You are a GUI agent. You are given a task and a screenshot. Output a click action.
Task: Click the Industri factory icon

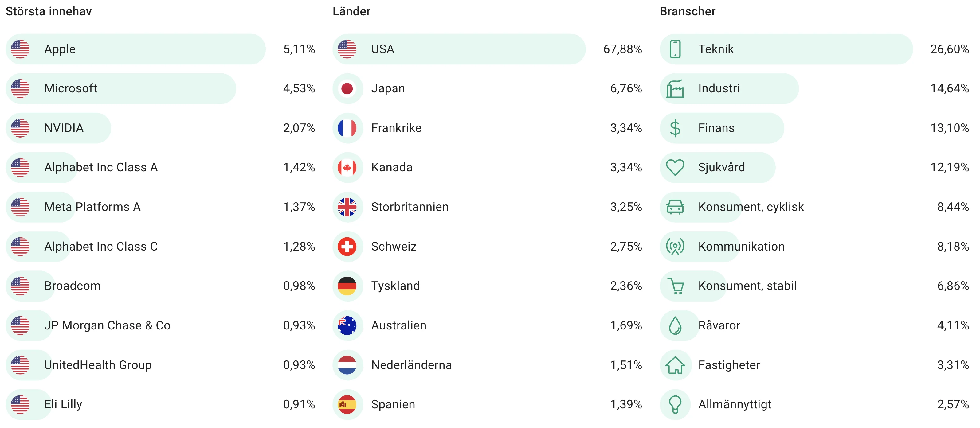[675, 88]
